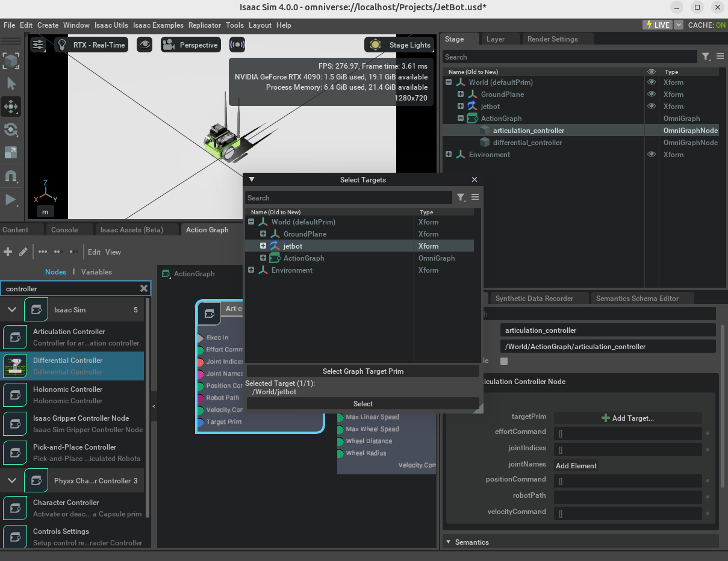Expand jetbot in the Stage tree
Screen dimensions: 728x561
tap(461, 107)
